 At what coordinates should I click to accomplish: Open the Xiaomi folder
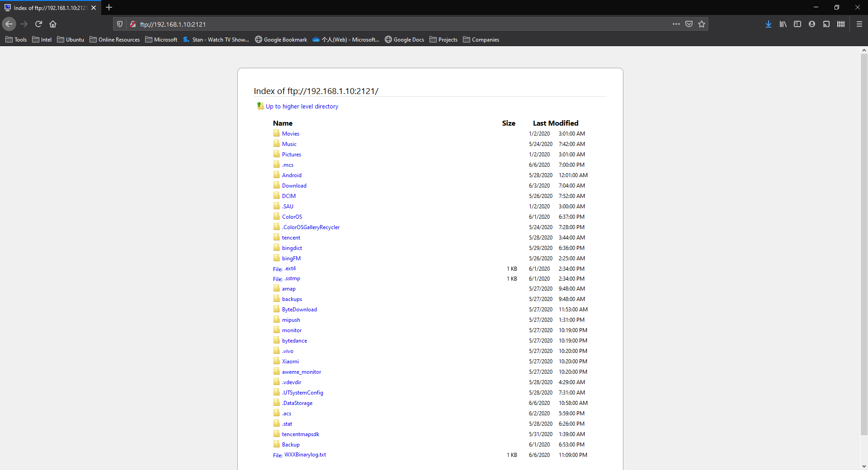(290, 362)
